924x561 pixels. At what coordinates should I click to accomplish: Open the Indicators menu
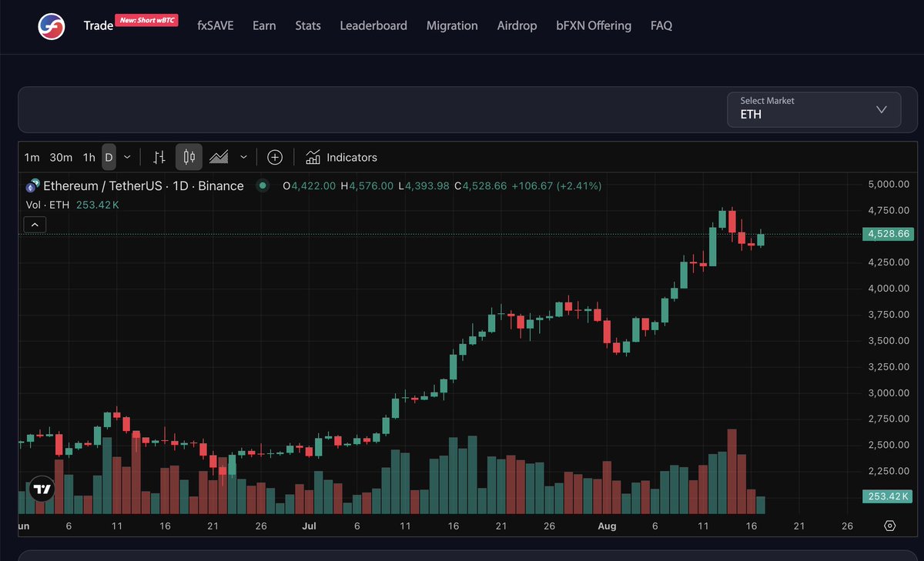(341, 157)
